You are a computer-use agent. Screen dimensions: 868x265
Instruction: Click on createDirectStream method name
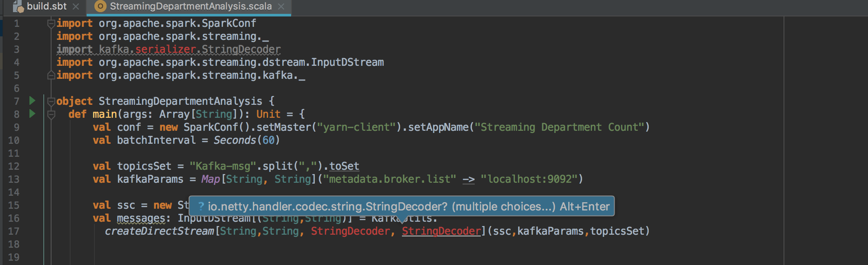pos(159,231)
